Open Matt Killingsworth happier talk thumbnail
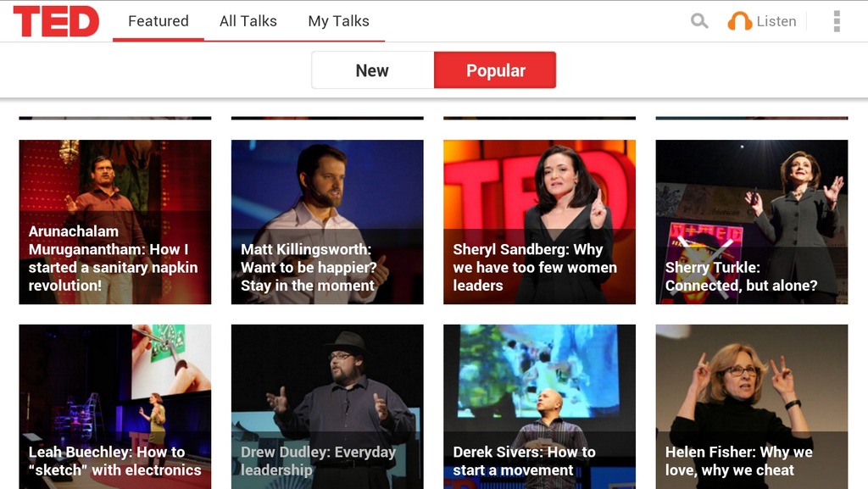This screenshot has width=868, height=489. [327, 222]
